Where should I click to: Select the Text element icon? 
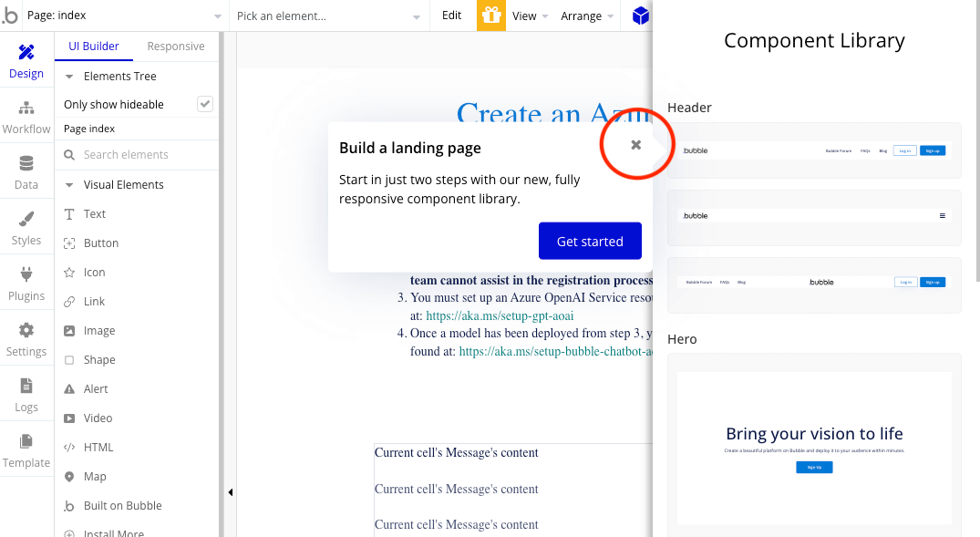[x=69, y=213]
